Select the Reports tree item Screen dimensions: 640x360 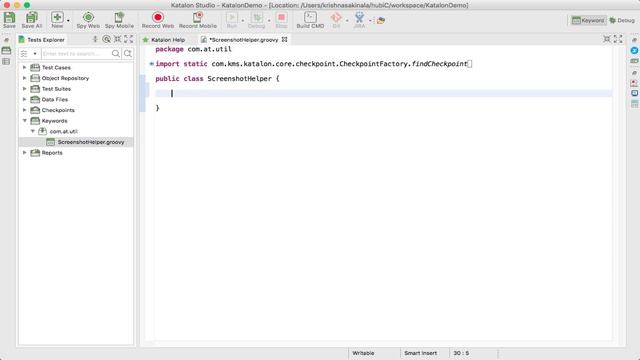[x=52, y=153]
